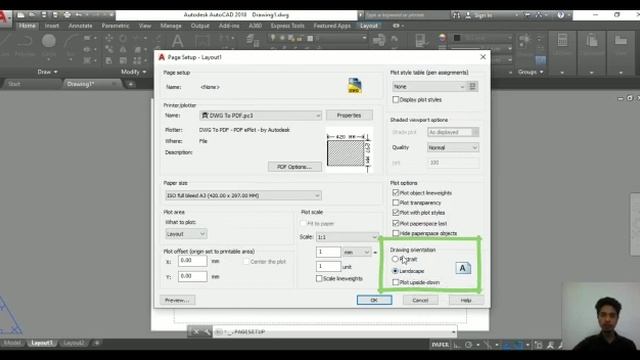Screen dimensions: 640x360
Task: Select the Circle tool in Draw panel
Action: tap(49, 41)
